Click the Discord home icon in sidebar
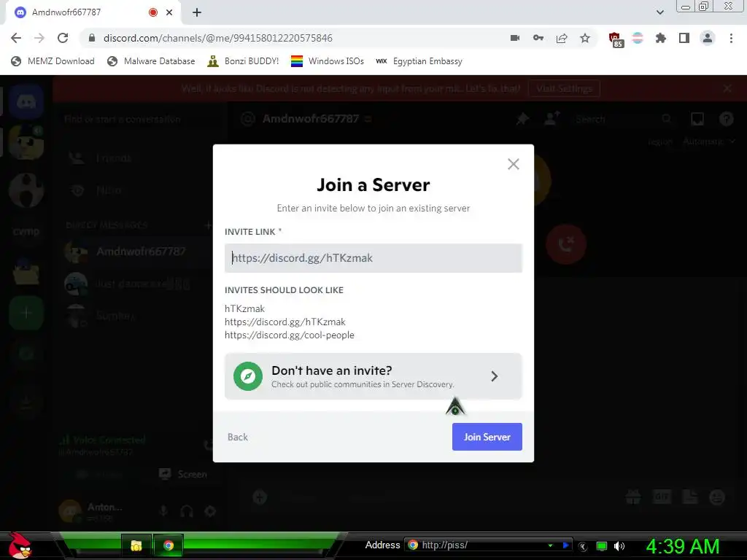Image resolution: width=747 pixels, height=560 pixels. pos(26,101)
